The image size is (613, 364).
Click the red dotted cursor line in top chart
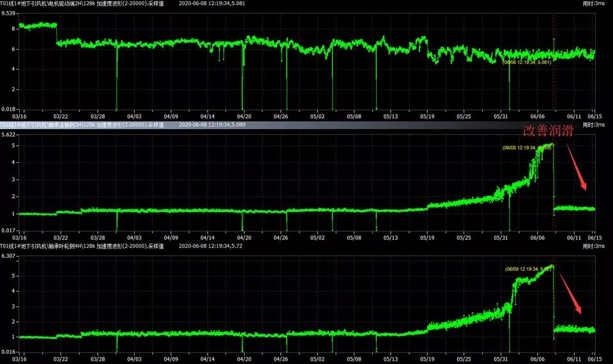tap(554, 77)
